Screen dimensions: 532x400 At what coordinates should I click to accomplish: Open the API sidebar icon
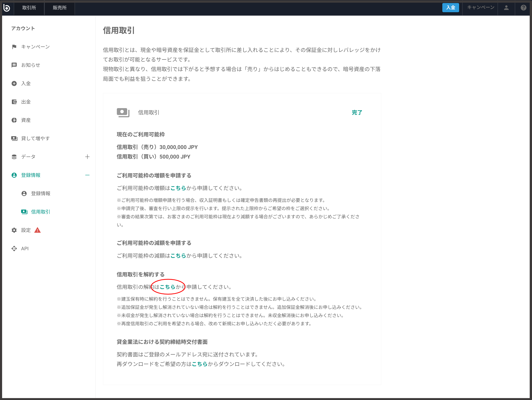(x=14, y=248)
